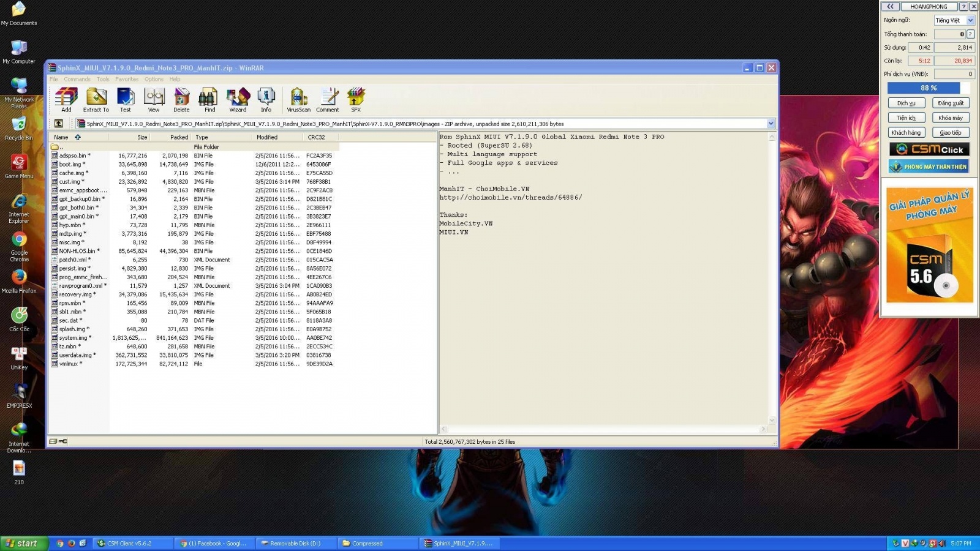Sort file list by Name column header
This screenshot has height=551, width=980.
(61, 137)
